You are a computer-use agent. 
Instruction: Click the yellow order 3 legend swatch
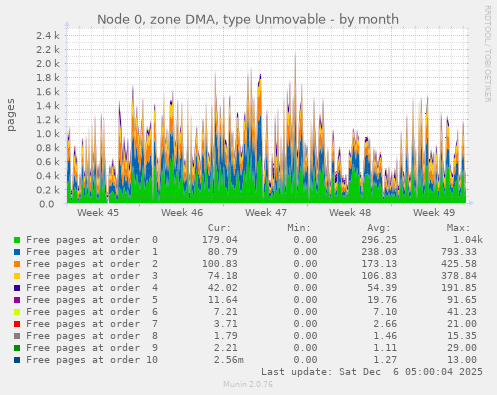(17, 276)
